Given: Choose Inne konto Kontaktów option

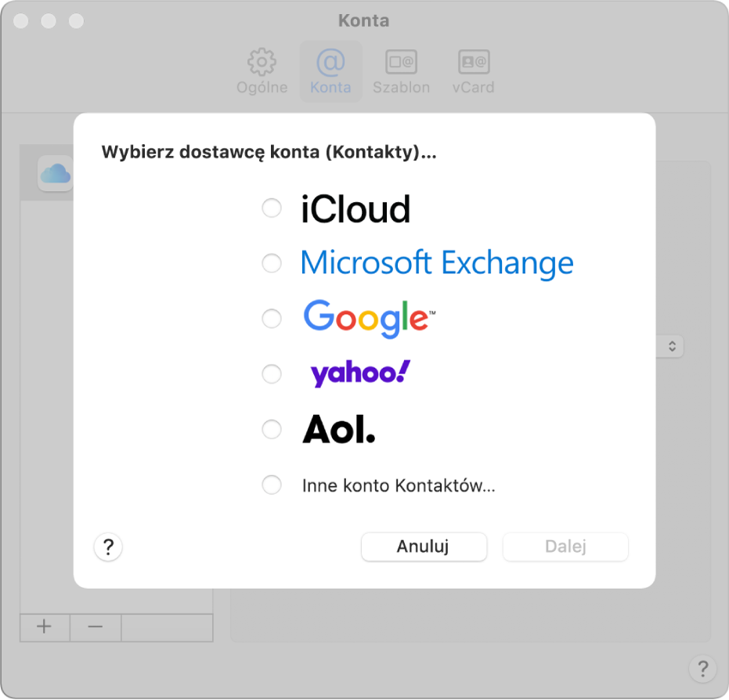Looking at the screenshot, I should coord(272,485).
